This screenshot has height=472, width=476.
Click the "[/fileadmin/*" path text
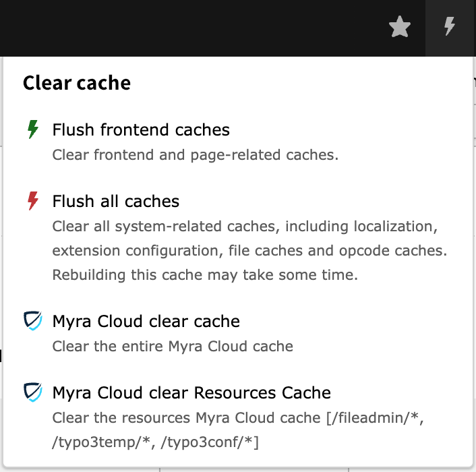point(374,418)
